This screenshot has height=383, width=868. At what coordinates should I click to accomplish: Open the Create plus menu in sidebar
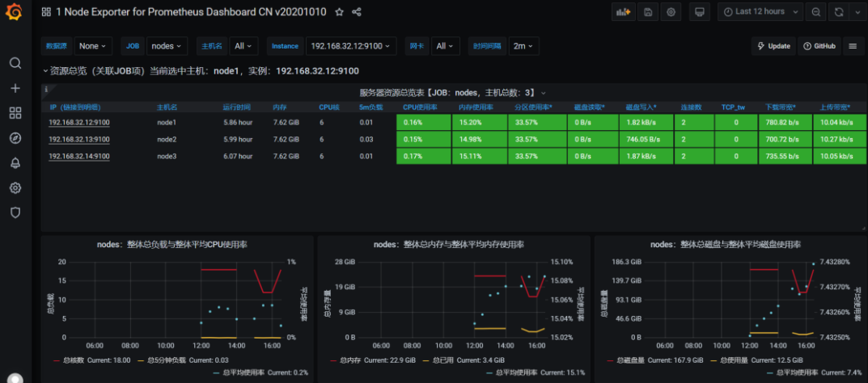pyautogui.click(x=15, y=88)
